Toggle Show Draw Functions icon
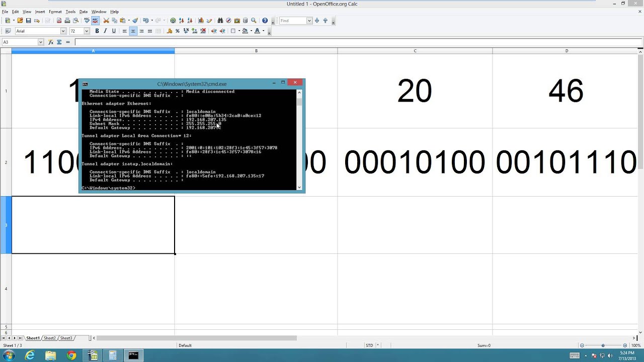The image size is (644, 362). 209,21
